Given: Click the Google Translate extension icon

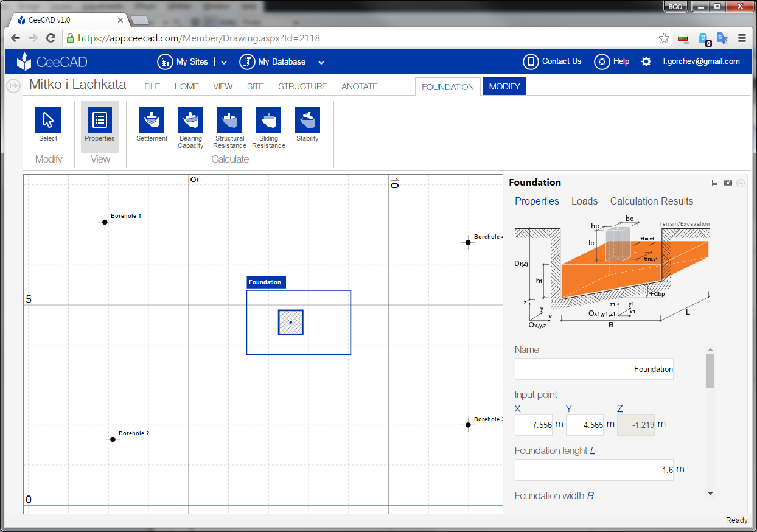Looking at the screenshot, I should [722, 38].
